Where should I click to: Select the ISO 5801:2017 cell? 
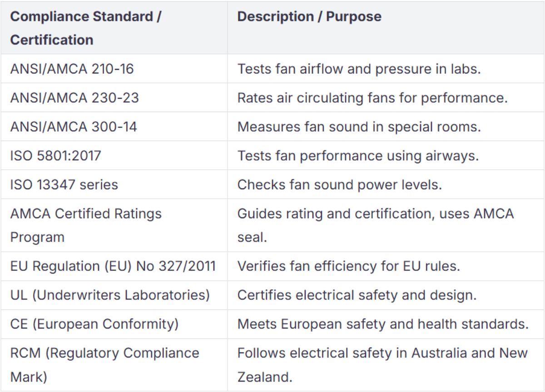click(55, 156)
